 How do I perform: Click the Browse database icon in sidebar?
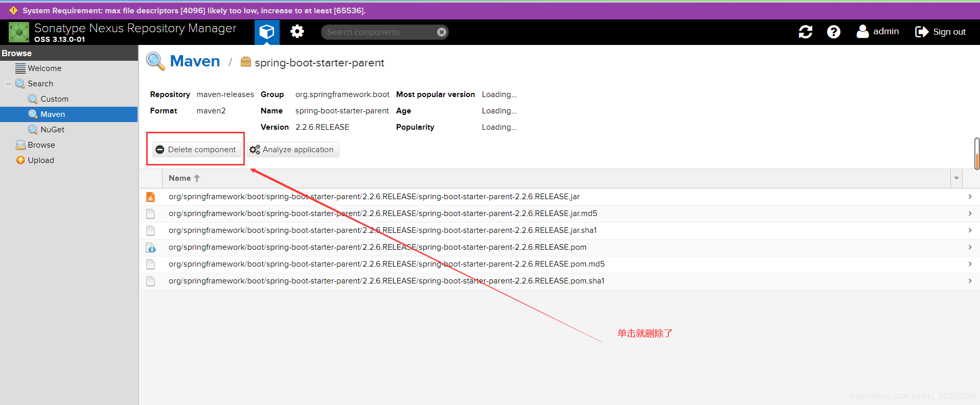click(20, 145)
